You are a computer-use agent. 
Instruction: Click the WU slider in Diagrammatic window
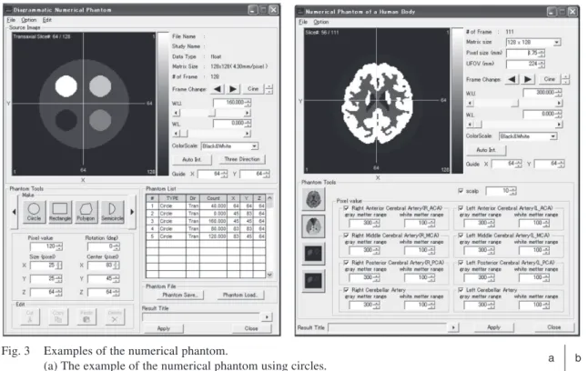pyautogui.click(x=211, y=113)
